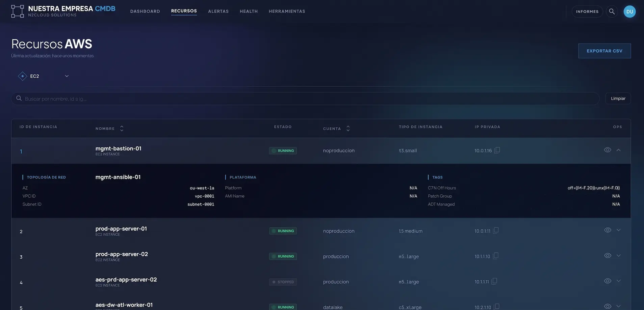The height and width of the screenshot is (310, 644).
Task: Switch to the Health tab
Action: click(x=249, y=11)
